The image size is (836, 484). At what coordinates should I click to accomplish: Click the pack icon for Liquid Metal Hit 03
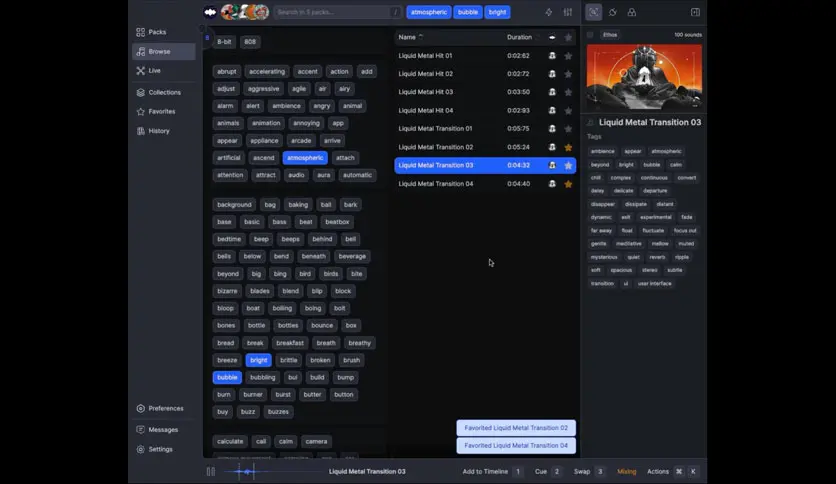(552, 92)
